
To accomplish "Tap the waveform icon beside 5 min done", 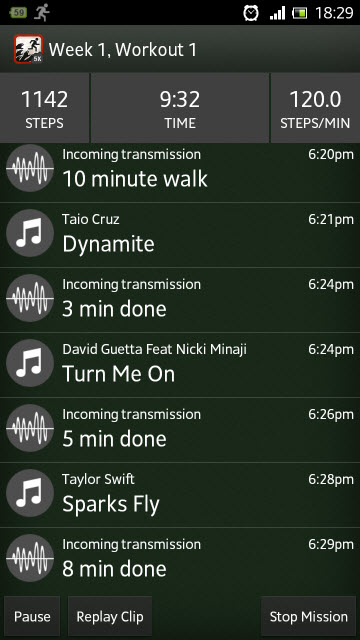I will tap(30, 428).
